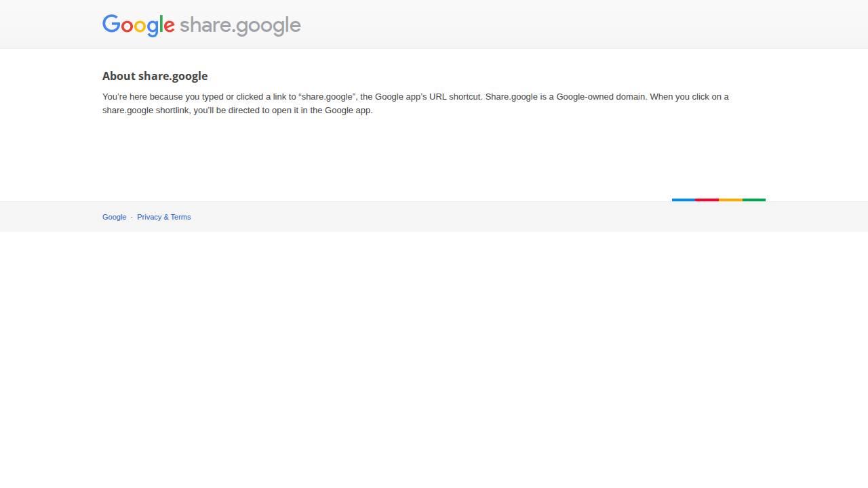Image resolution: width=868 pixels, height=488 pixels.
Task: Click the red segment of the color bar
Action: click(x=707, y=200)
